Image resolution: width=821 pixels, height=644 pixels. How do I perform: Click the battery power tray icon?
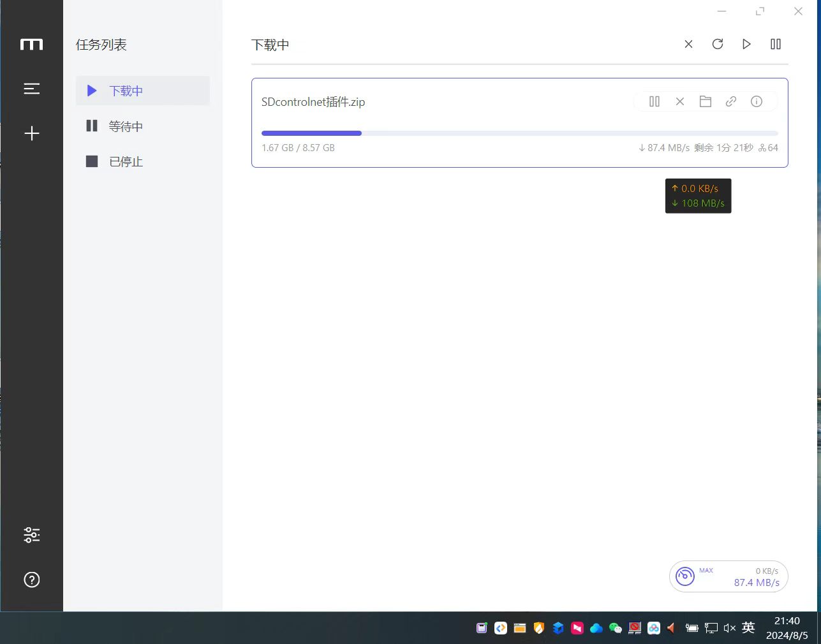(692, 628)
